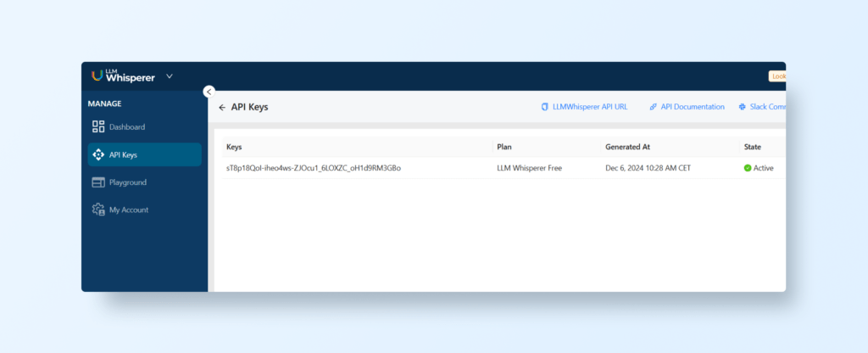The height and width of the screenshot is (353, 868).
Task: Click the Slack logo icon
Action: click(x=742, y=107)
